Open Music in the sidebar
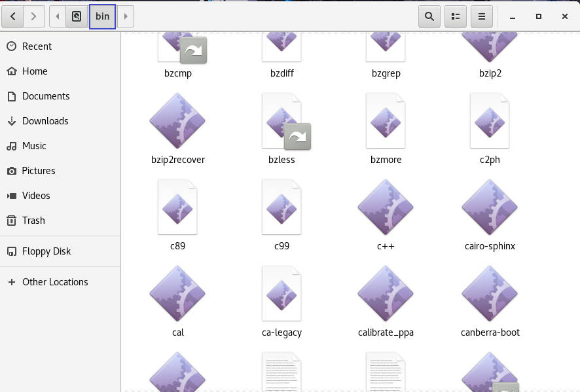Image resolution: width=580 pixels, height=392 pixels. point(60,146)
